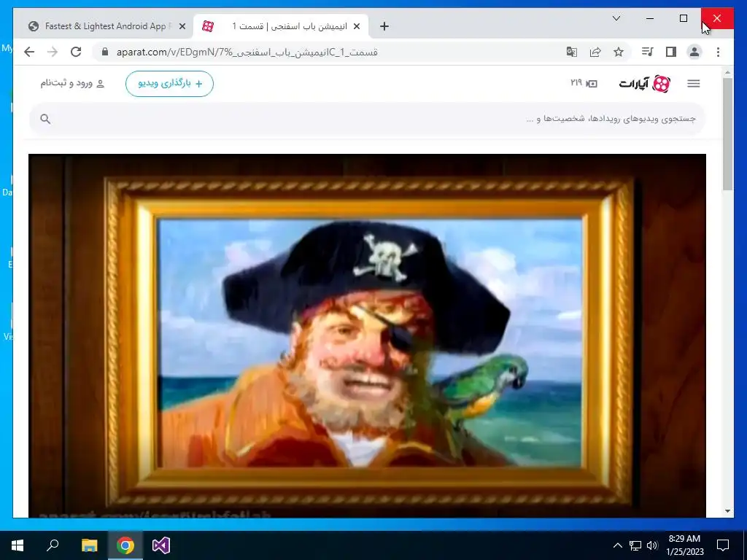747x560 pixels.
Task: Open File Explorer from taskbar
Action: click(89, 545)
